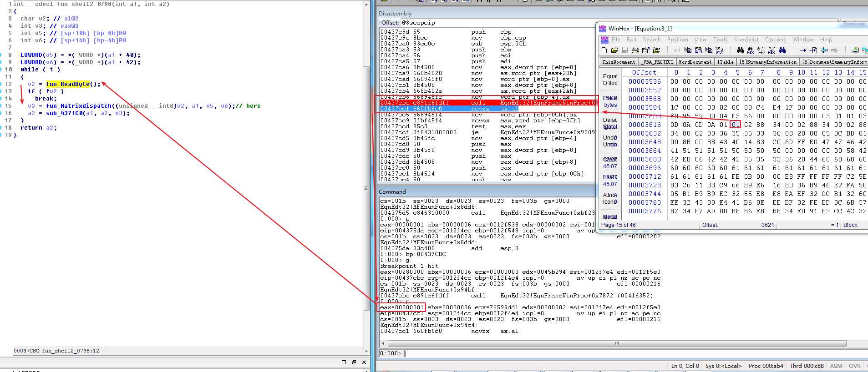Switch to the _VBA_PROJECT tab
868x372 pixels.
tap(657, 62)
